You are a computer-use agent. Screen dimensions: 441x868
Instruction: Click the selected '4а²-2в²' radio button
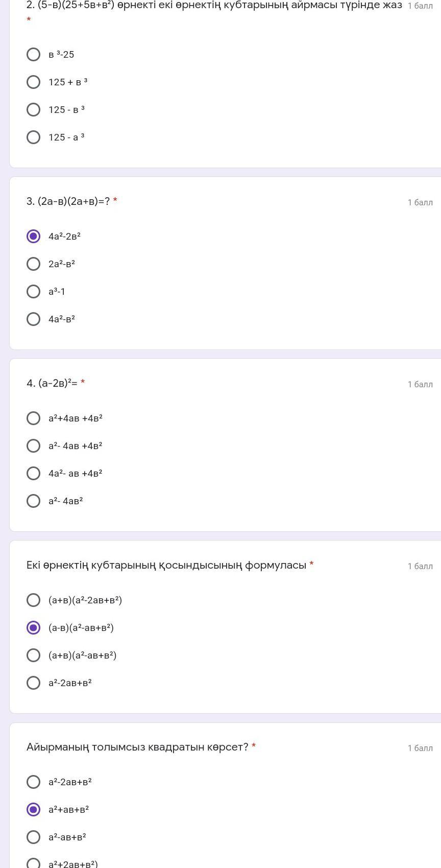point(33,237)
